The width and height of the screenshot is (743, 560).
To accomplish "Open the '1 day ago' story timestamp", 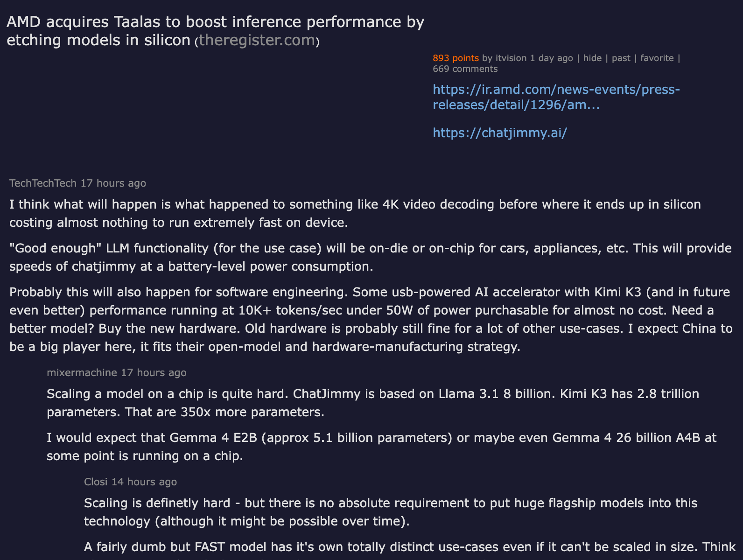I will 551,58.
